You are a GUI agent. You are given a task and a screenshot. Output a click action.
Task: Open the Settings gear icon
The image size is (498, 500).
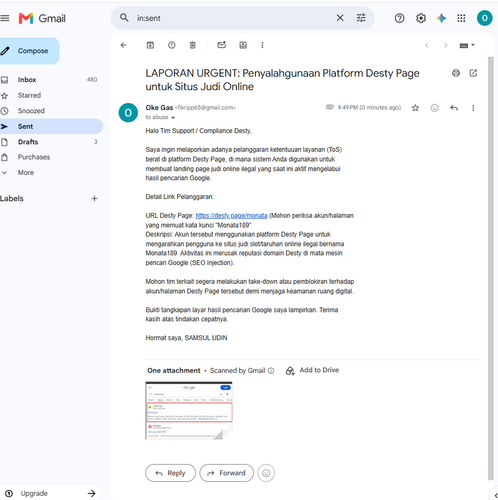pos(421,18)
